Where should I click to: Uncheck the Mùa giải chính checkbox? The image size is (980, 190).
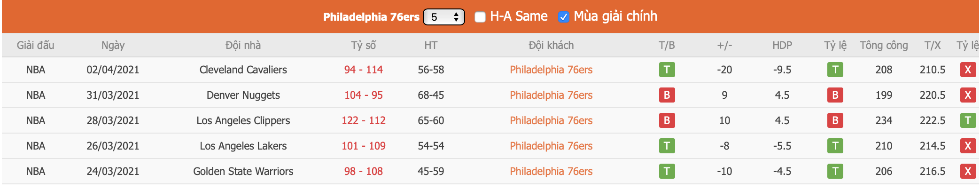coord(563,17)
